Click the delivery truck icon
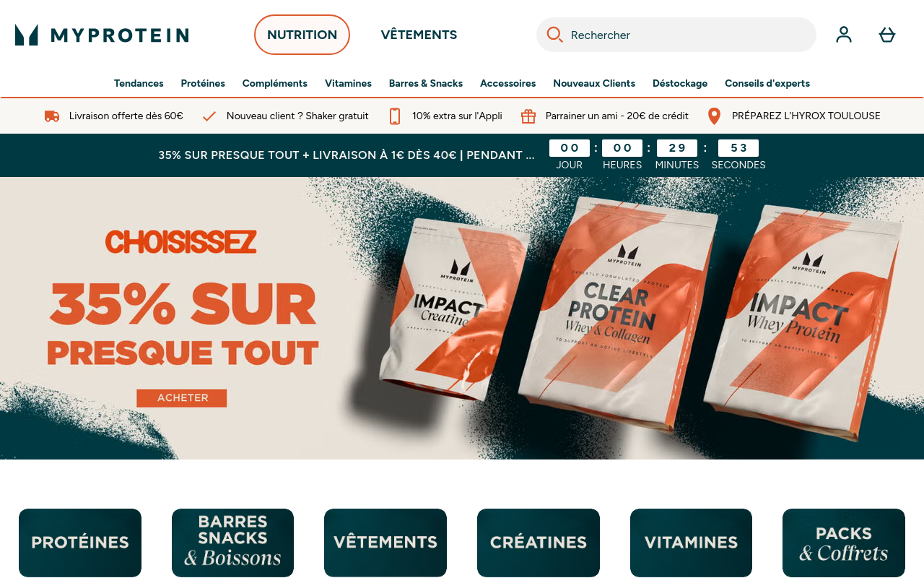This screenshot has height=578, width=924. 52,116
